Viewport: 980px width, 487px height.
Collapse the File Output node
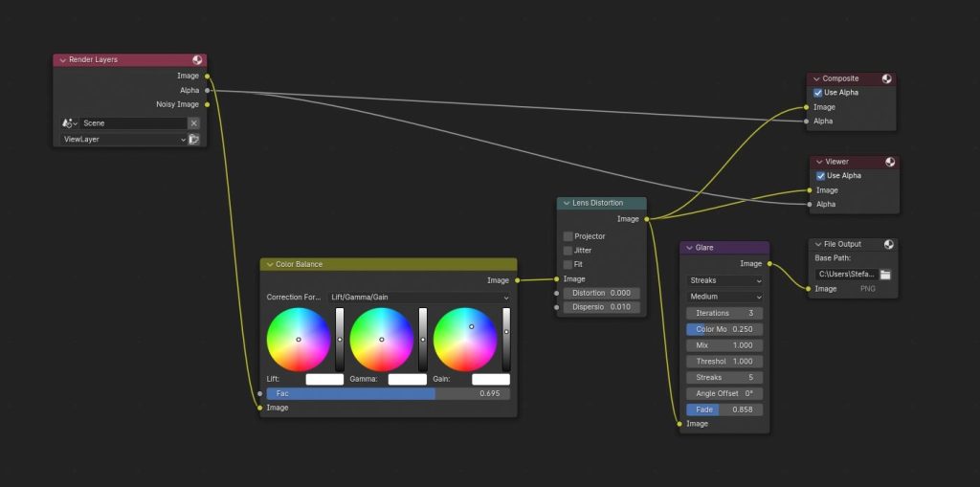pyautogui.click(x=817, y=244)
